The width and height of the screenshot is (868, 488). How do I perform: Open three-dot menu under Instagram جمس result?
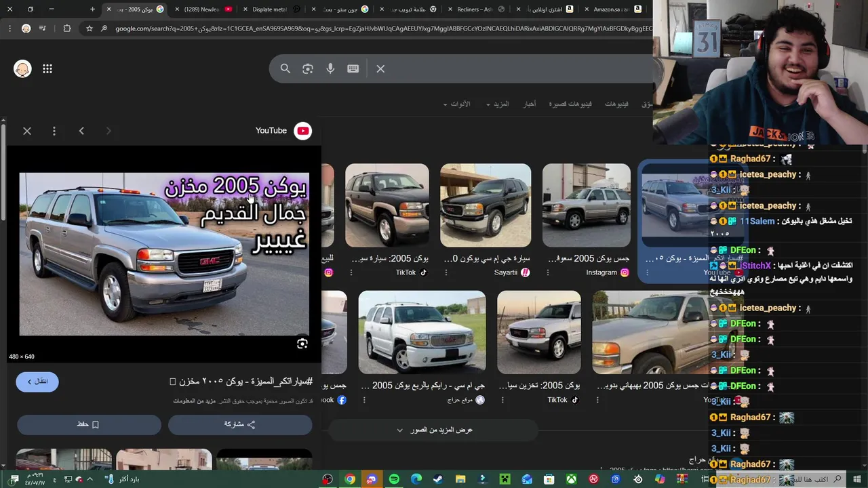pyautogui.click(x=548, y=272)
